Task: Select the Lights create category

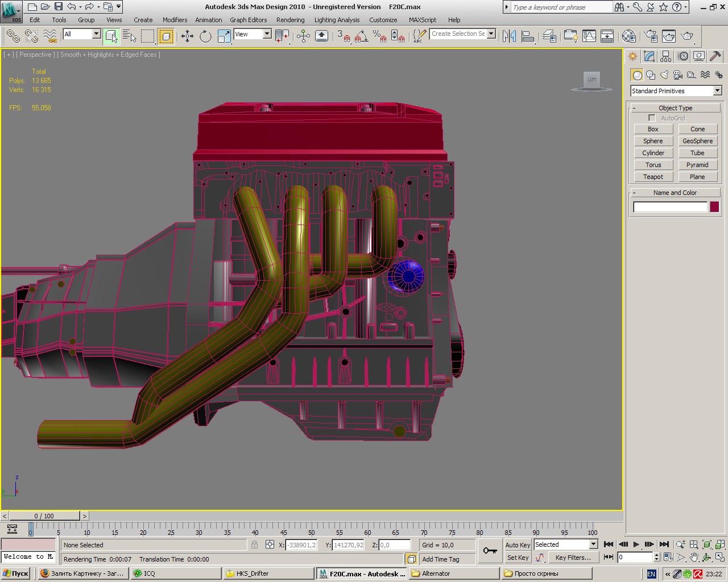Action: (664, 75)
